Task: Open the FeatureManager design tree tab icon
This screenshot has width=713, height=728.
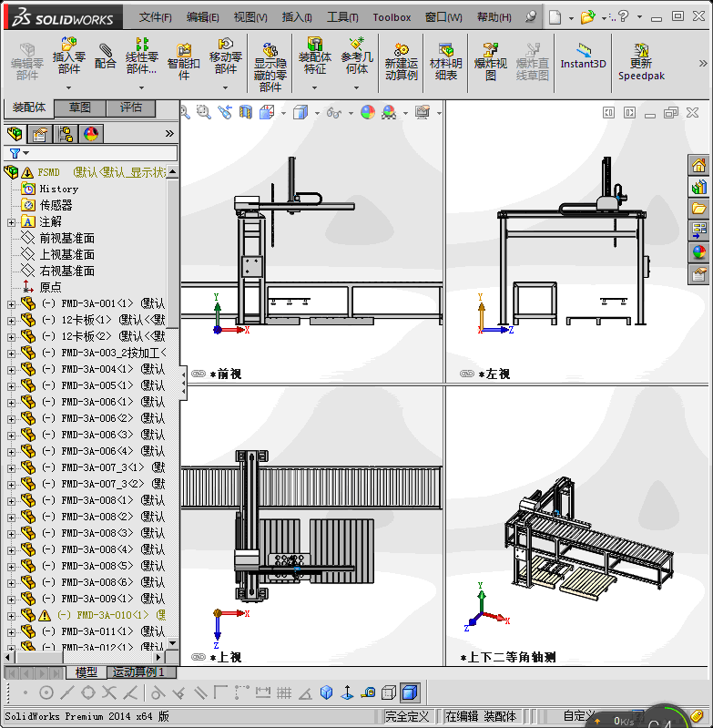Action: (15, 134)
